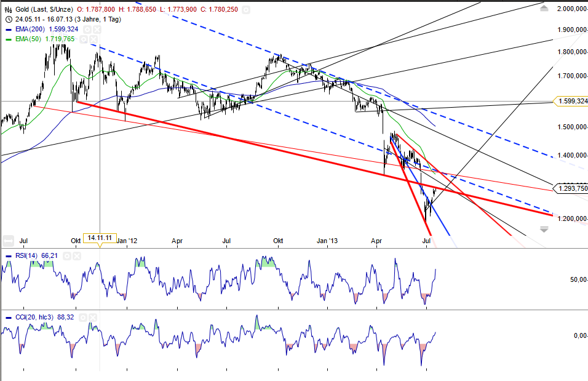
Task: Click the blue swatch next to RSI legend
Action: click(9, 255)
